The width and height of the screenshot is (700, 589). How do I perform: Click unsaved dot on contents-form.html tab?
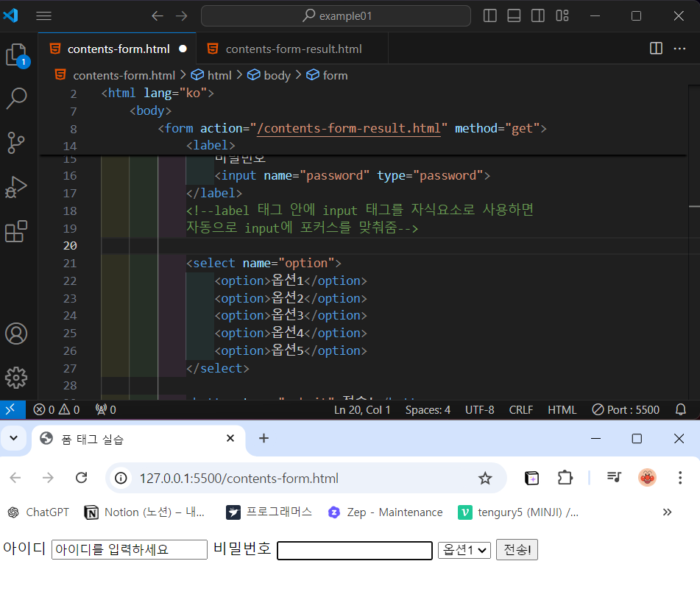coord(183,49)
